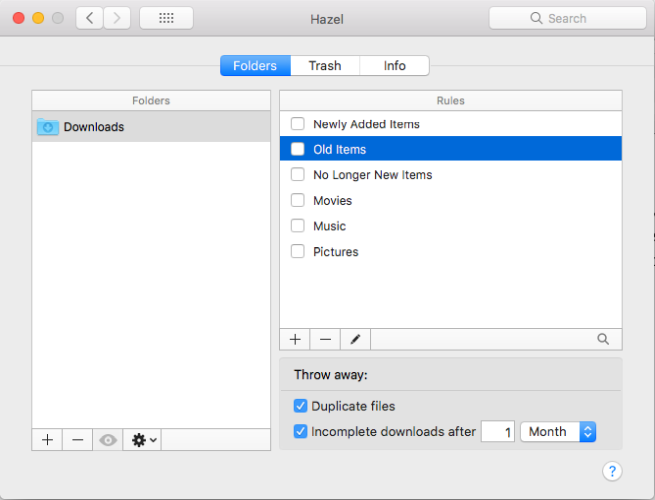The width and height of the screenshot is (655, 500).
Task: Select the Downloads folder icon
Action: coord(48,127)
